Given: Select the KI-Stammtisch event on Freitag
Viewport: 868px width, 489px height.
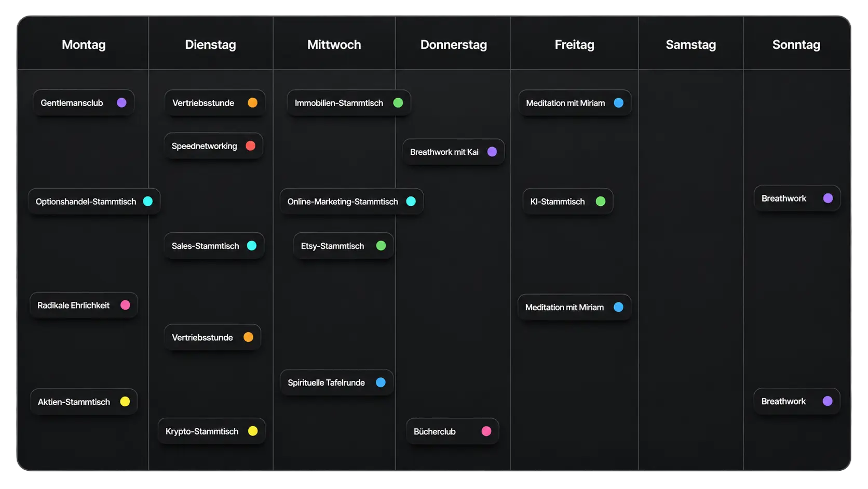Looking at the screenshot, I should coord(568,202).
